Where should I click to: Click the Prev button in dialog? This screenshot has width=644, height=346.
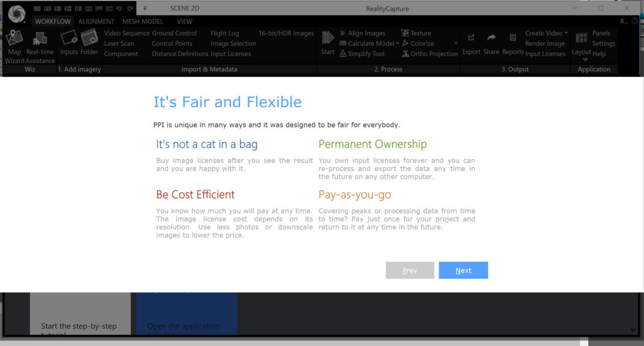click(x=410, y=270)
